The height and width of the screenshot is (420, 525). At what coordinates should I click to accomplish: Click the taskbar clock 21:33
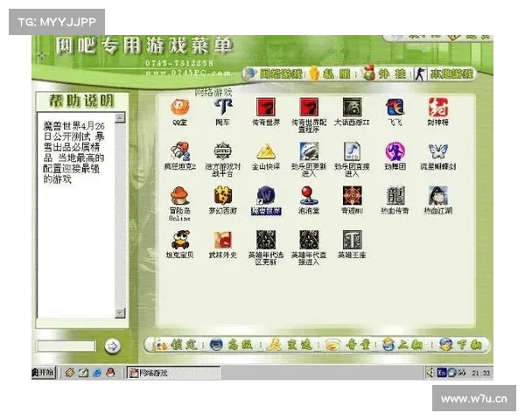click(480, 373)
